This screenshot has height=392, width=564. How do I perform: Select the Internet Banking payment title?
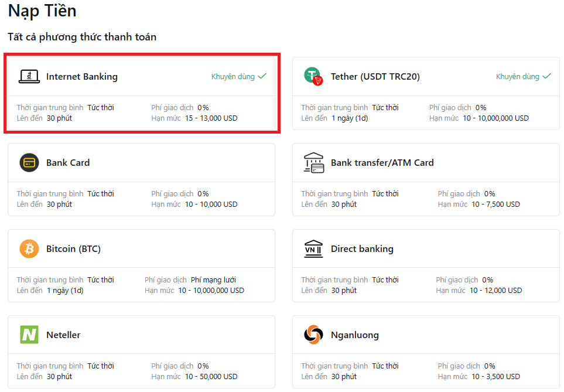[82, 77]
